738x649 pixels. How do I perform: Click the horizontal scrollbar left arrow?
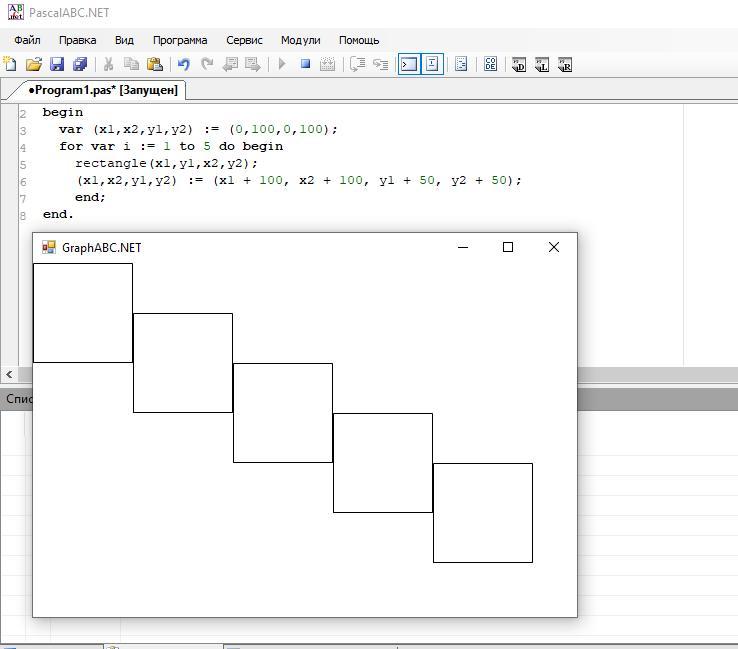9,374
